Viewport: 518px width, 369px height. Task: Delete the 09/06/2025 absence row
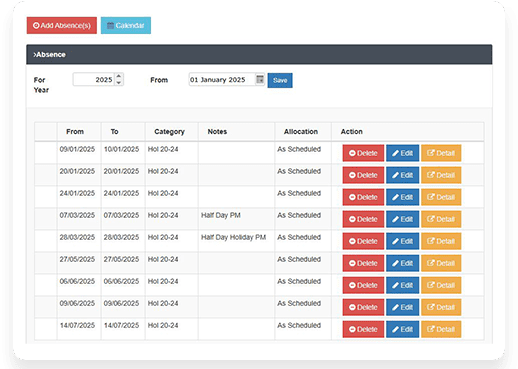pos(363,307)
